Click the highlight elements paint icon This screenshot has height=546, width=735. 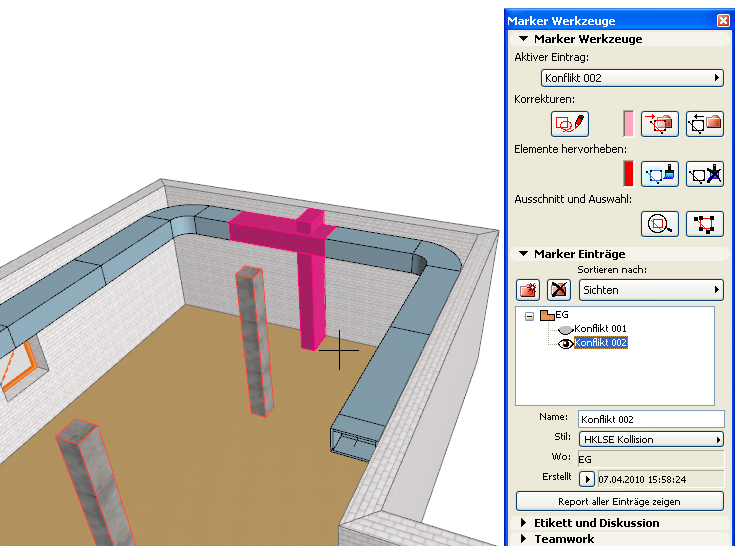[660, 174]
